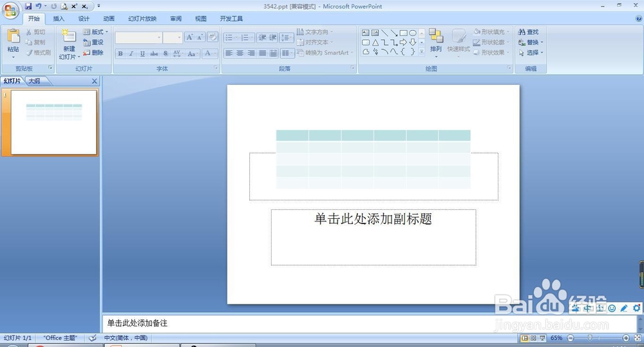Viewport: 644px width, 347px height.
Task: Open print preview from quick access toolbar
Action: (x=64, y=6)
